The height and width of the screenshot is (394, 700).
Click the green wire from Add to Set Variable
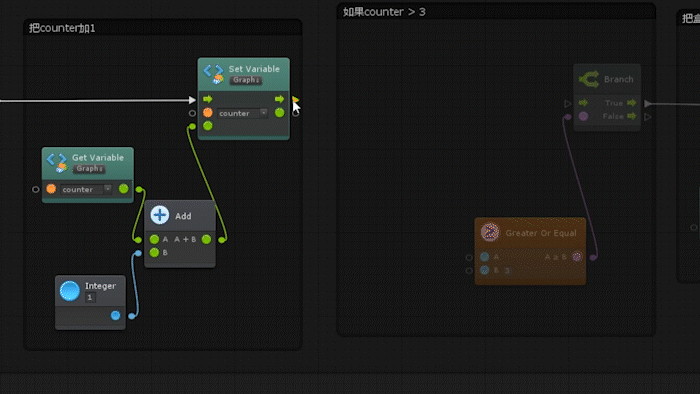[x=208, y=183]
